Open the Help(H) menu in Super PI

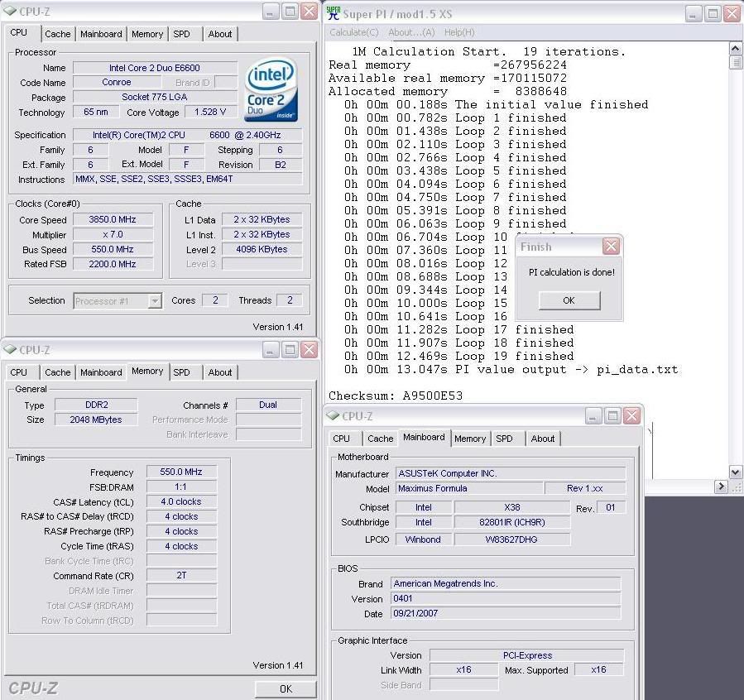click(459, 32)
